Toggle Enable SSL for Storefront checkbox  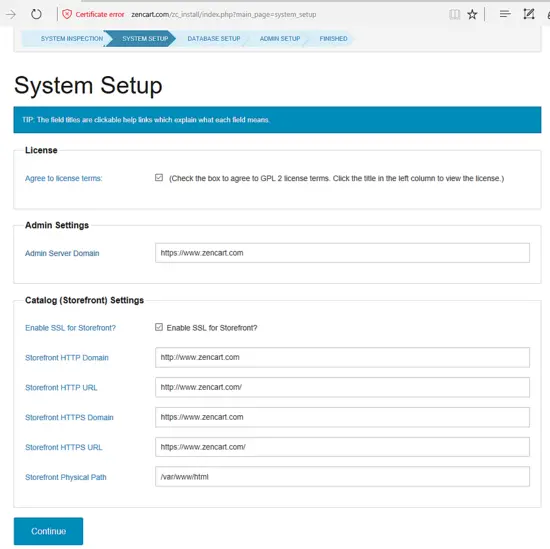click(x=159, y=327)
